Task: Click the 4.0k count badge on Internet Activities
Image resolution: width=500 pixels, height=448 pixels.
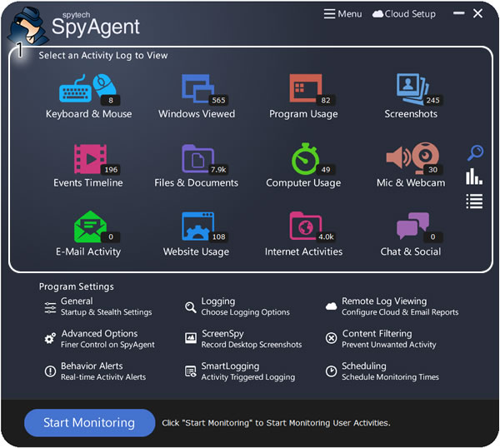Action: (326, 236)
